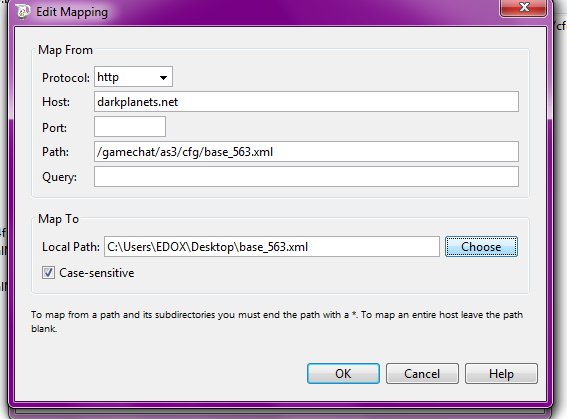This screenshot has width=567, height=419.
Task: Confirm the mapping with OK
Action: [x=343, y=373]
